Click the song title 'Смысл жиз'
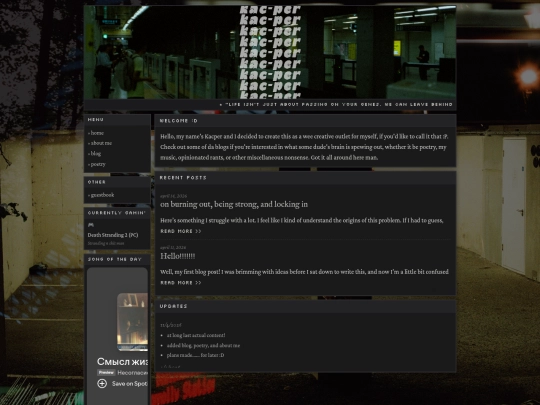 tap(122, 361)
